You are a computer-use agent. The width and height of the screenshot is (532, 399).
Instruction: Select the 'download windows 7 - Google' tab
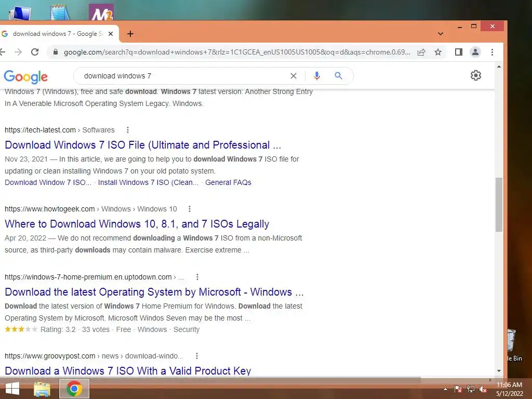pos(58,34)
